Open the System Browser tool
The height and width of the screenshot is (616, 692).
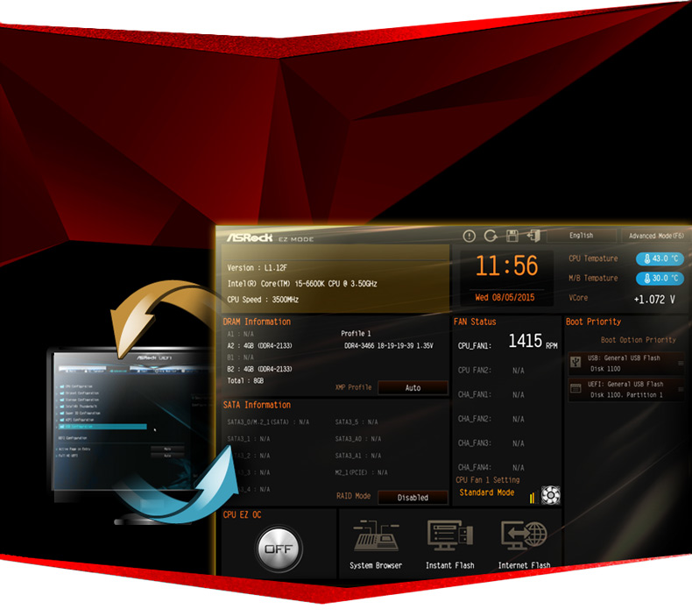[x=376, y=543]
